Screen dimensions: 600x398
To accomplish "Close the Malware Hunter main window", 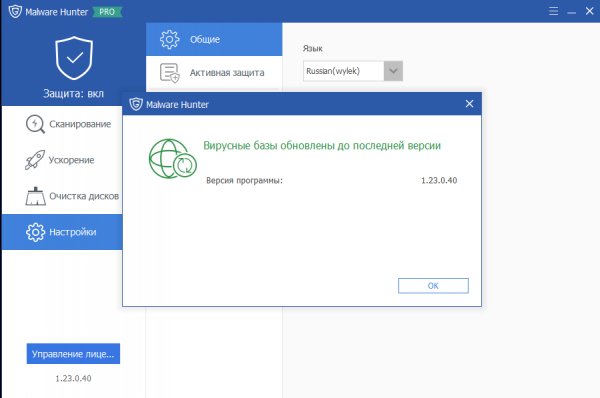I will (589, 11).
